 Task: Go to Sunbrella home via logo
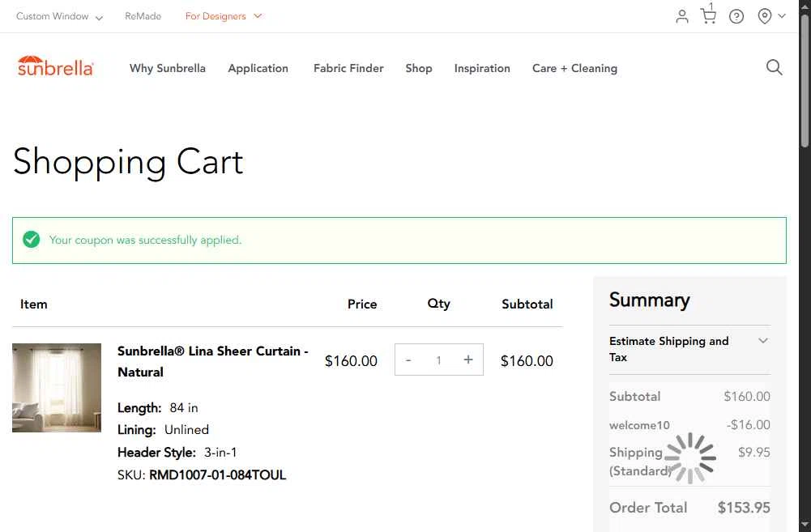point(55,66)
